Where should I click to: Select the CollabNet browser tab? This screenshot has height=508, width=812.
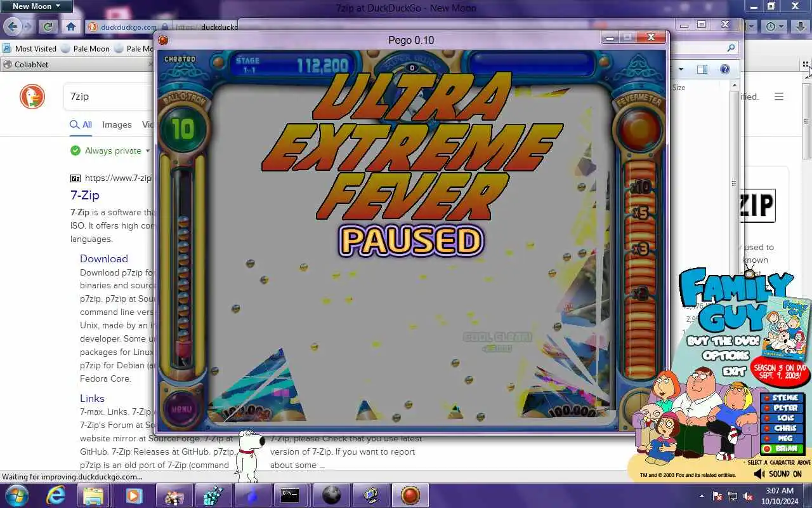coord(76,64)
